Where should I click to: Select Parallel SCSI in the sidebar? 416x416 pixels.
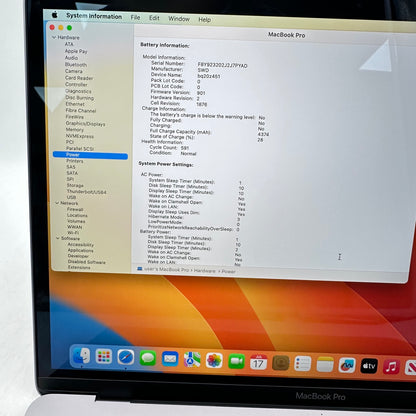(80, 148)
